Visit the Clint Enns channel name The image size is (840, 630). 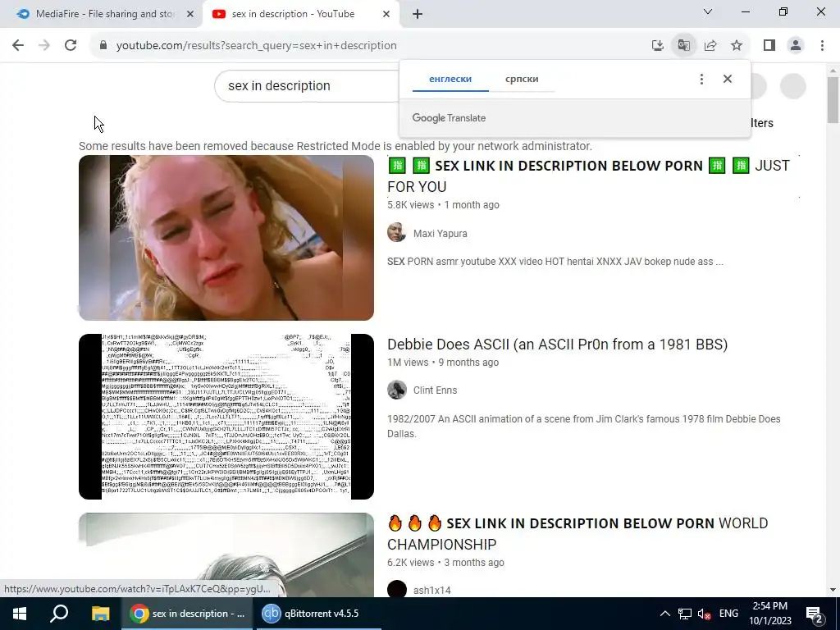click(435, 390)
